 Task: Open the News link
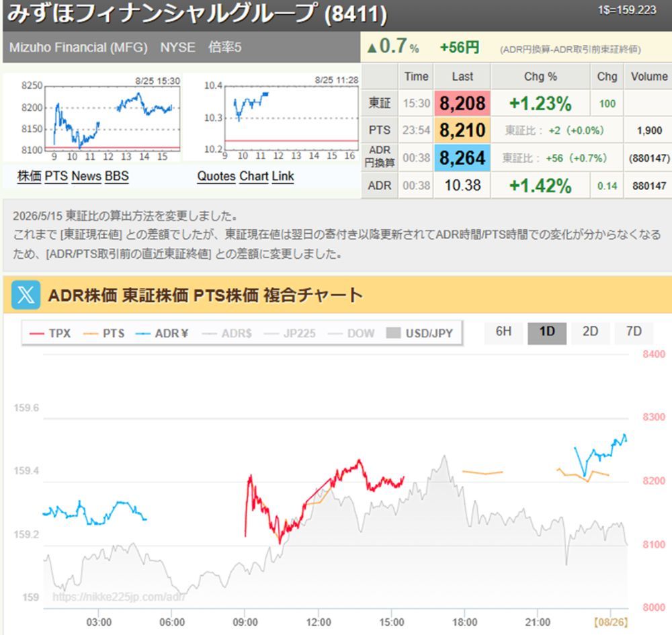[x=86, y=176]
